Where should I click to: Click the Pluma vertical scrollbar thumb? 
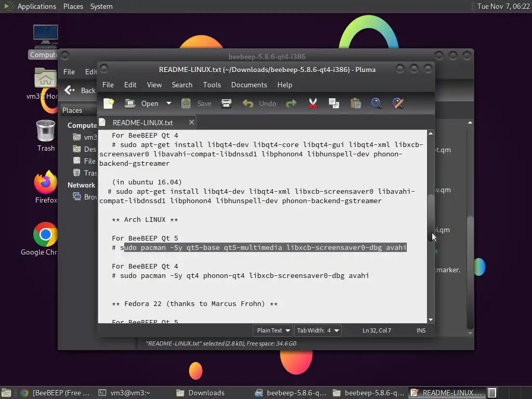[431, 217]
